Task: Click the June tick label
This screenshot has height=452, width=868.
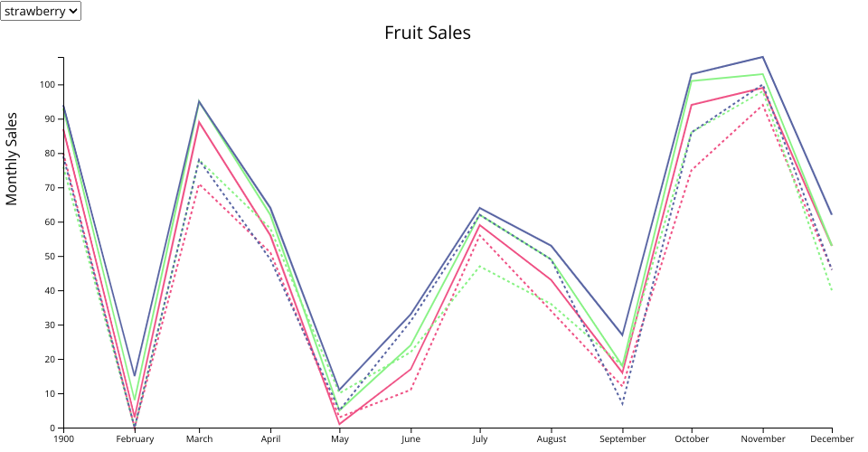Action: click(410, 439)
